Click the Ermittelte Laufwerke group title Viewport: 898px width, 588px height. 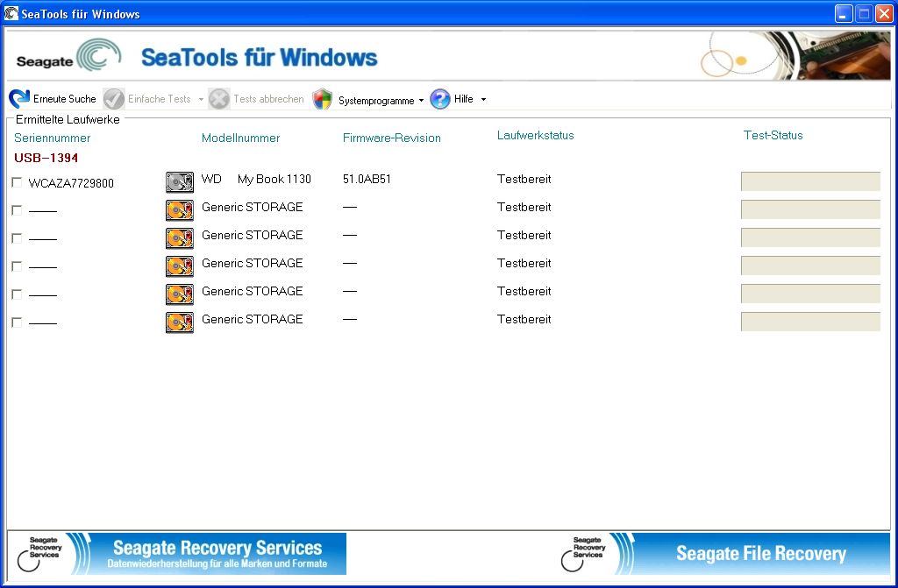coord(68,119)
